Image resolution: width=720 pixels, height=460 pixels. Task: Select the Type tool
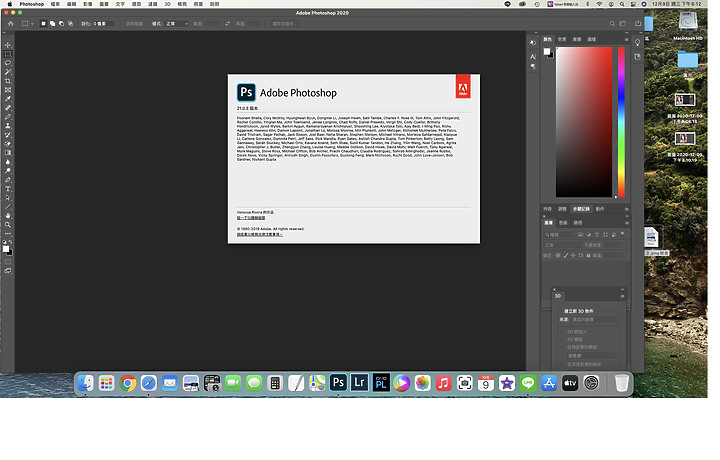coord(8,189)
